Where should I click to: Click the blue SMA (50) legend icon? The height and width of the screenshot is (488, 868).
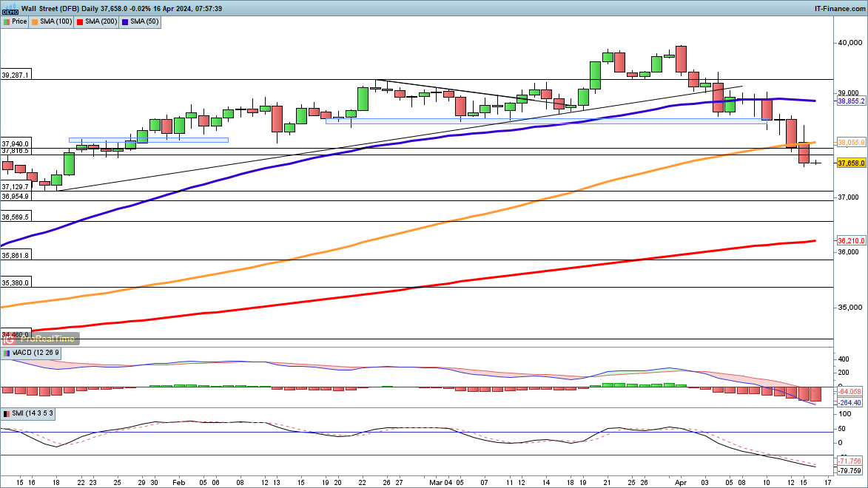[126, 21]
